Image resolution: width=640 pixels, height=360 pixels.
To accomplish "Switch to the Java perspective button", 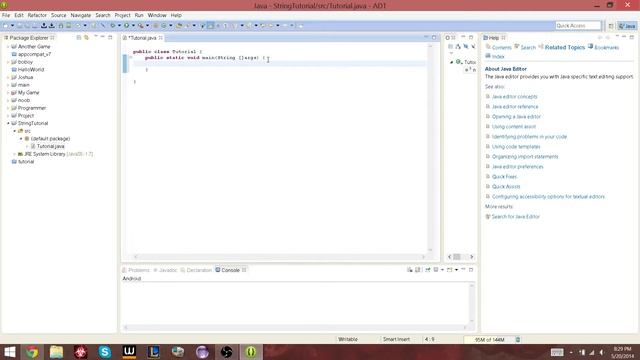I will pos(627,26).
